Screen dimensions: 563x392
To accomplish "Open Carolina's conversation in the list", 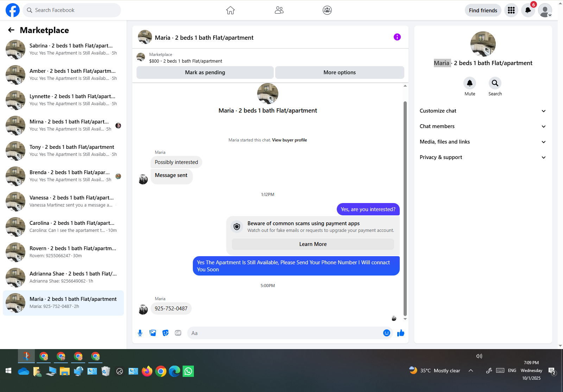I will pos(63,227).
